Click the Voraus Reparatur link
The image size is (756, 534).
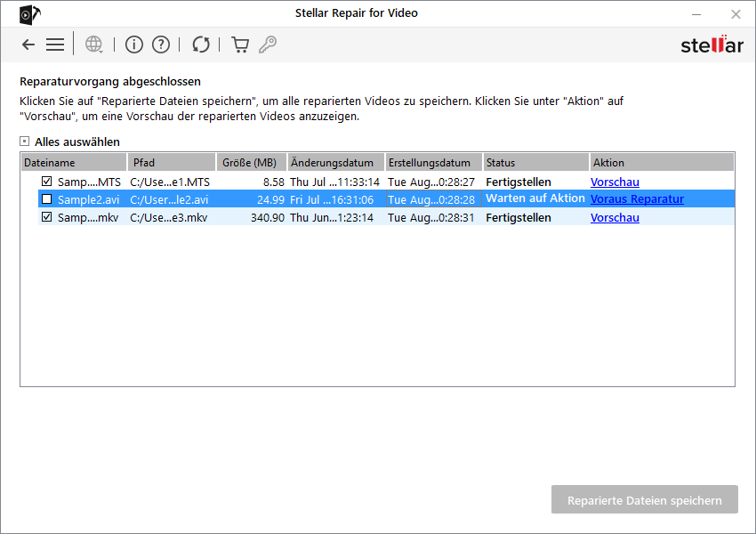point(637,198)
